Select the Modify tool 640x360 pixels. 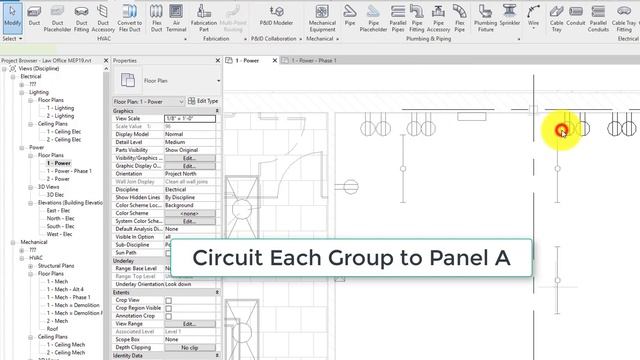12,18
